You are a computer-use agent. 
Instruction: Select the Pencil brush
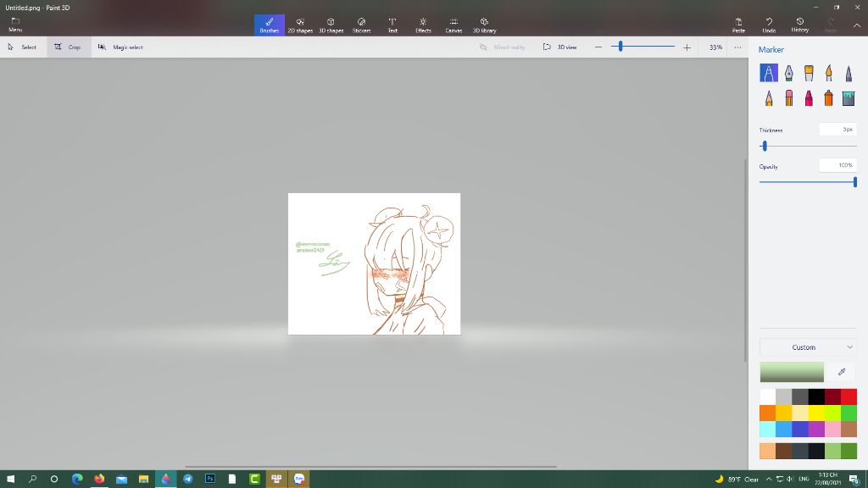[768, 98]
